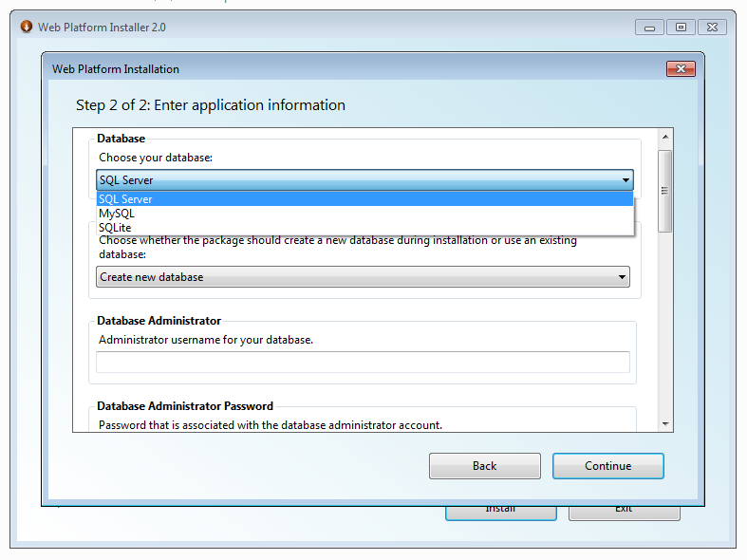The image size is (747, 560).
Task: Click the 'Step 2 of 2' heading text
Action: (211, 104)
